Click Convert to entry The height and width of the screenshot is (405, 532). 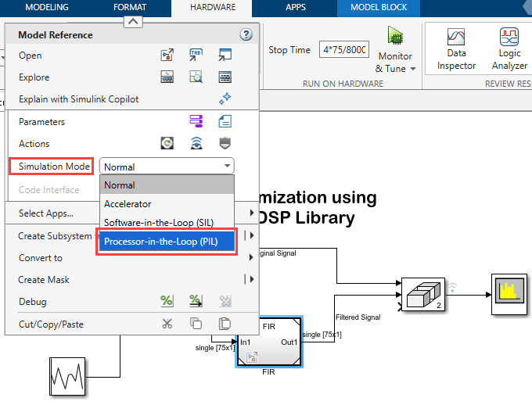(41, 258)
